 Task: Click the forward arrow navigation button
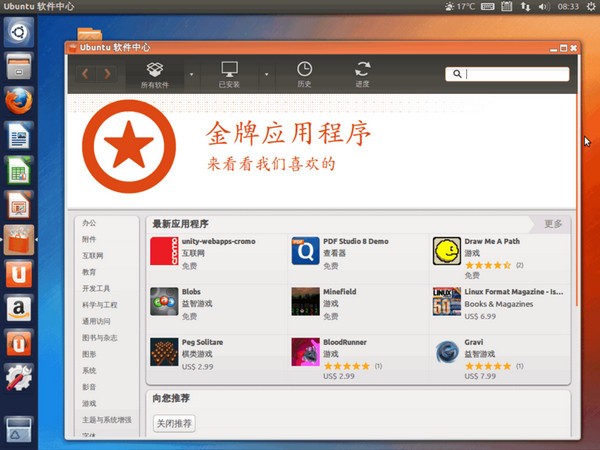pos(107,73)
